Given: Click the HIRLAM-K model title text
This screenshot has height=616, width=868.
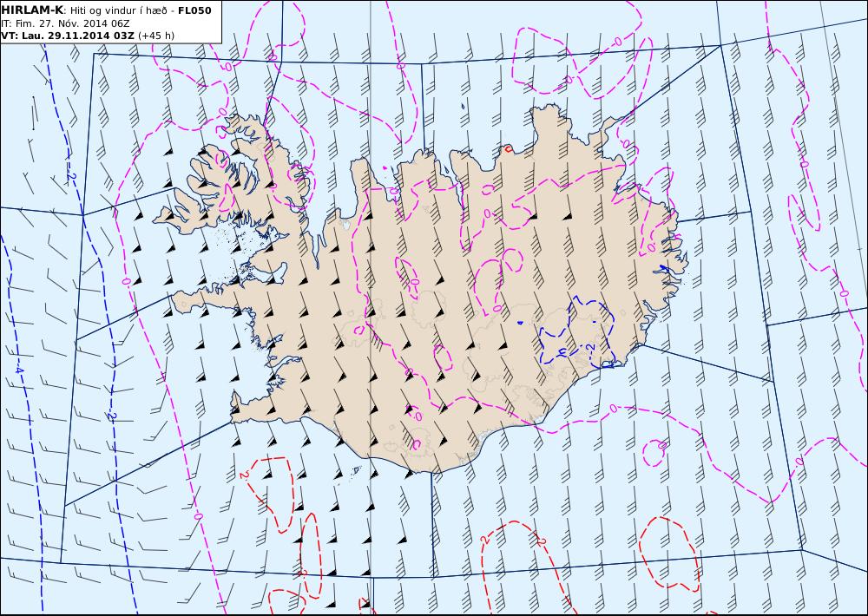Looking at the screenshot, I should pos(32,10).
